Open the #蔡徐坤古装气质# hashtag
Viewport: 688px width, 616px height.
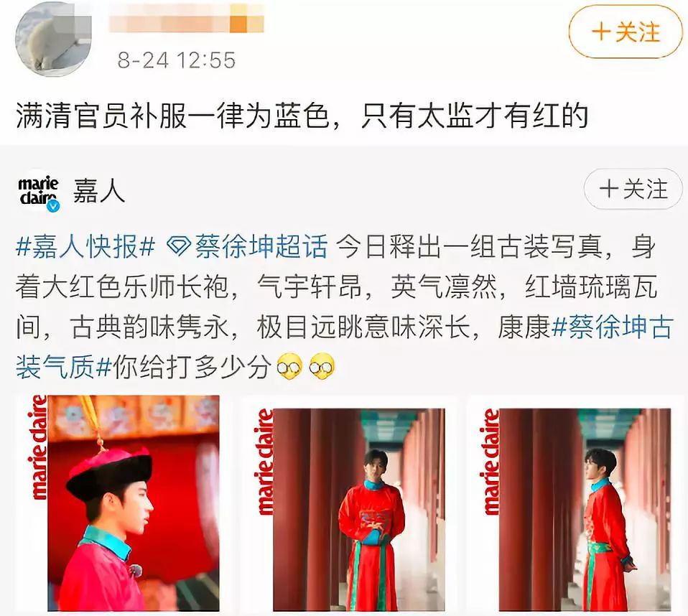[345, 347]
